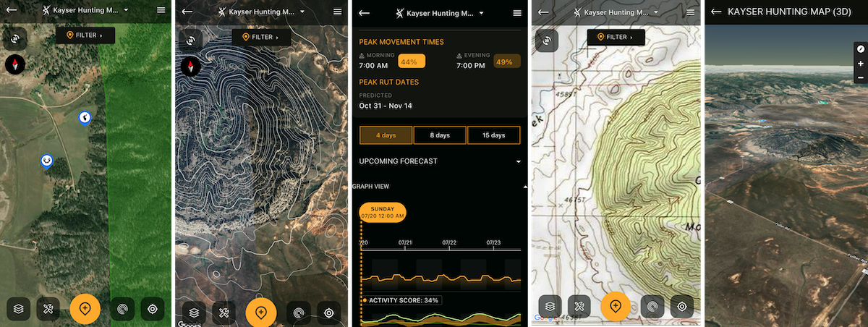The width and height of the screenshot is (868, 327).
Task: Open map tools on paper topo map screen
Action: 579,307
